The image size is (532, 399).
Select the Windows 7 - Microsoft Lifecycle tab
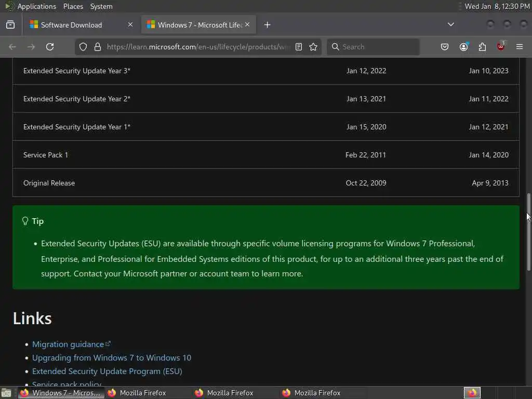(x=198, y=25)
